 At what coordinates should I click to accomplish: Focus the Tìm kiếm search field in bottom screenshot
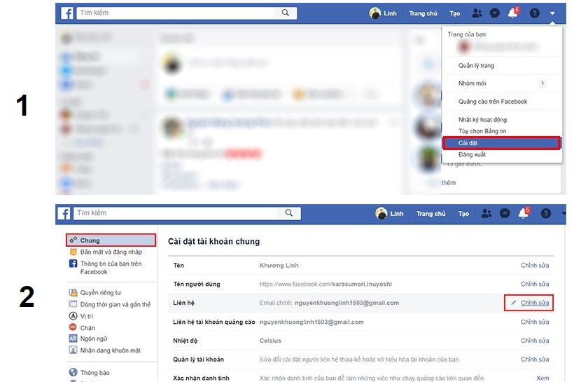(x=176, y=213)
